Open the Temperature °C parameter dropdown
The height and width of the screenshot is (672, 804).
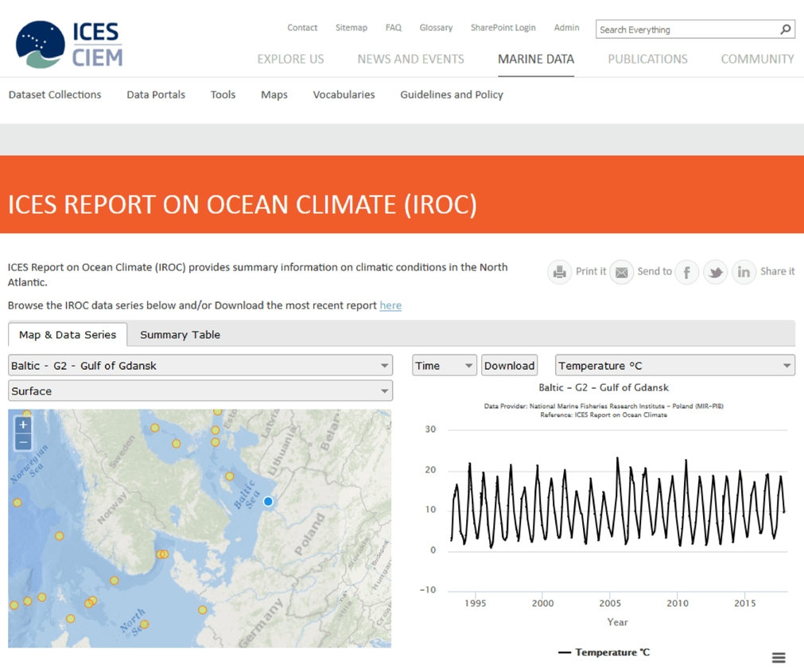click(x=674, y=366)
